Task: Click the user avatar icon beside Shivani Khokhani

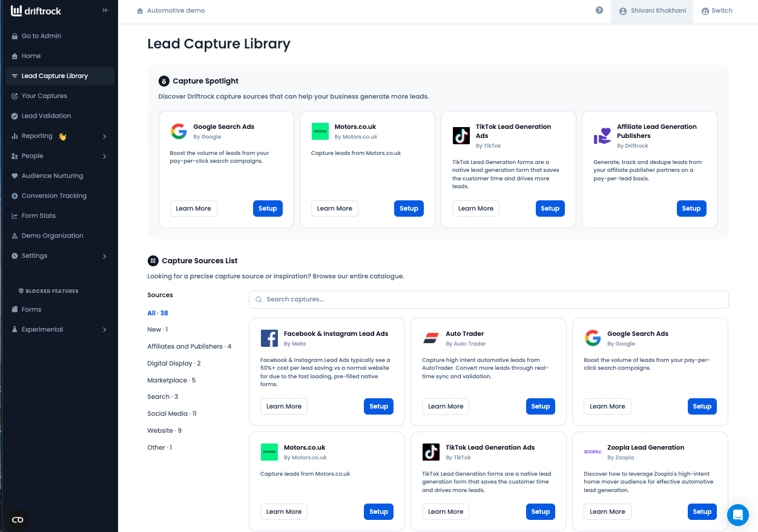Action: [623, 11]
